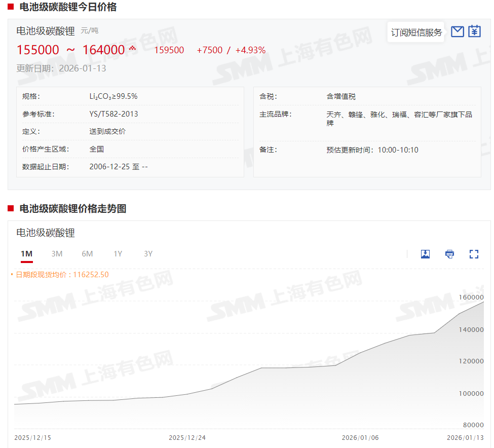Viewport: 494px width, 448px height.
Task: Download the chart as an image
Action: (x=425, y=254)
